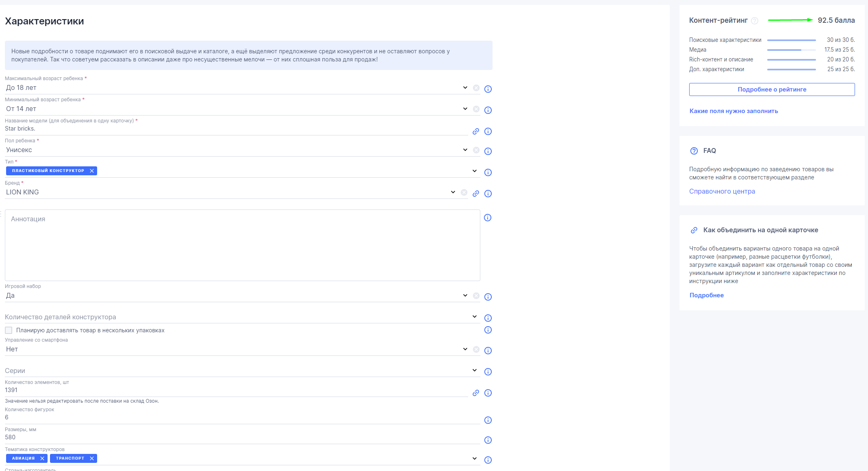This screenshot has width=868, height=471.
Task: Open the Серии dropdown
Action: (x=474, y=371)
